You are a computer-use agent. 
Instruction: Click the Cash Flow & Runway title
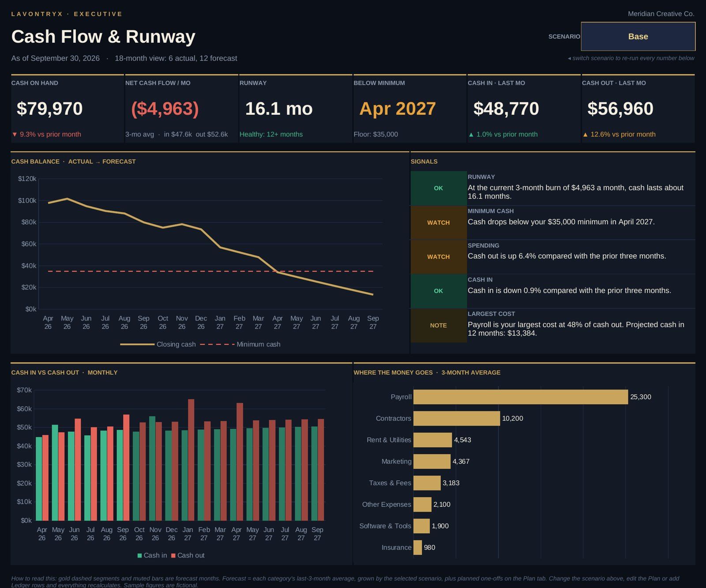tap(103, 37)
